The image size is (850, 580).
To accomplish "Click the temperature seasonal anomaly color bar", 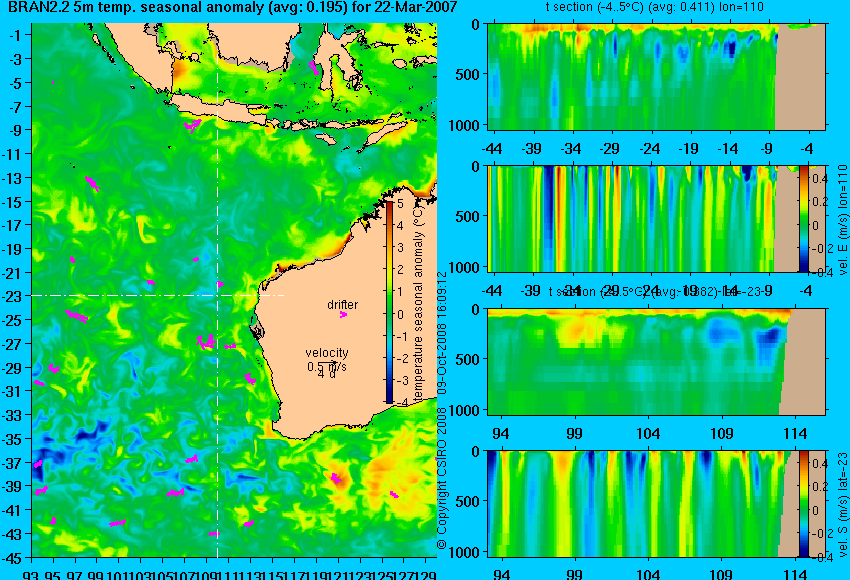I will tap(389, 302).
